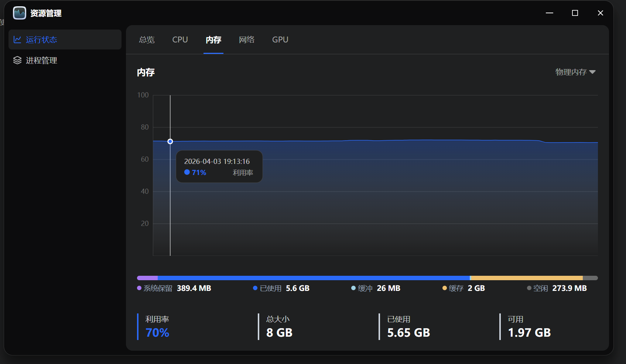Click the purple 系统保留 legend dot
The height and width of the screenshot is (364, 626).
click(x=139, y=288)
